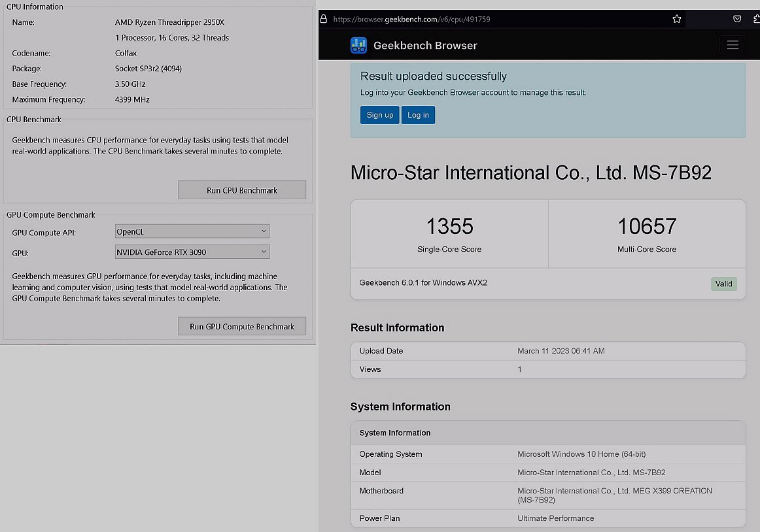Click the Model row value in System Information

(591, 473)
